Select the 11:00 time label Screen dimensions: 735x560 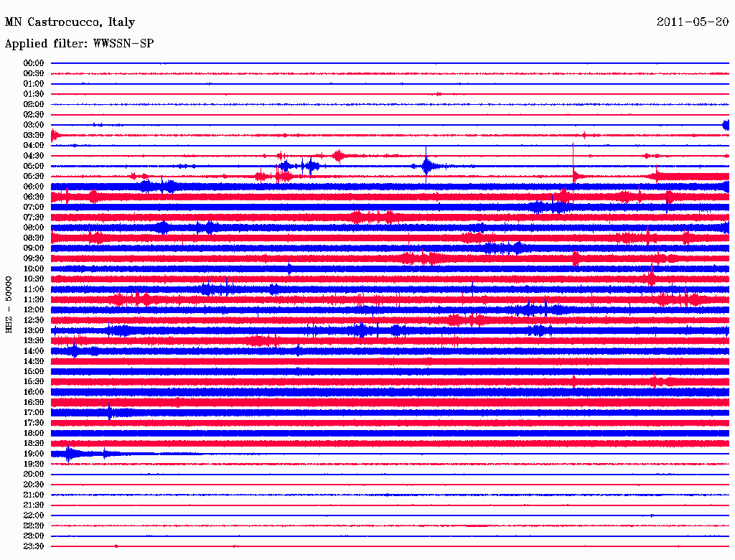[33, 289]
